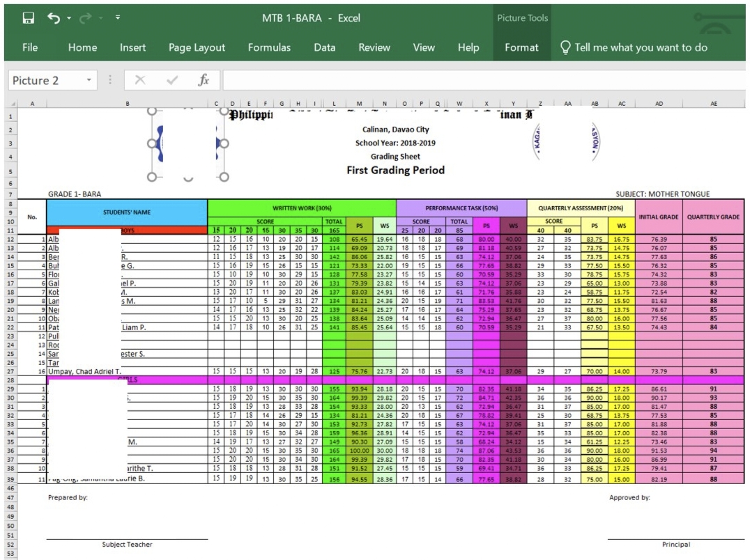
Task: Click the Redo arrow icon
Action: pos(85,18)
